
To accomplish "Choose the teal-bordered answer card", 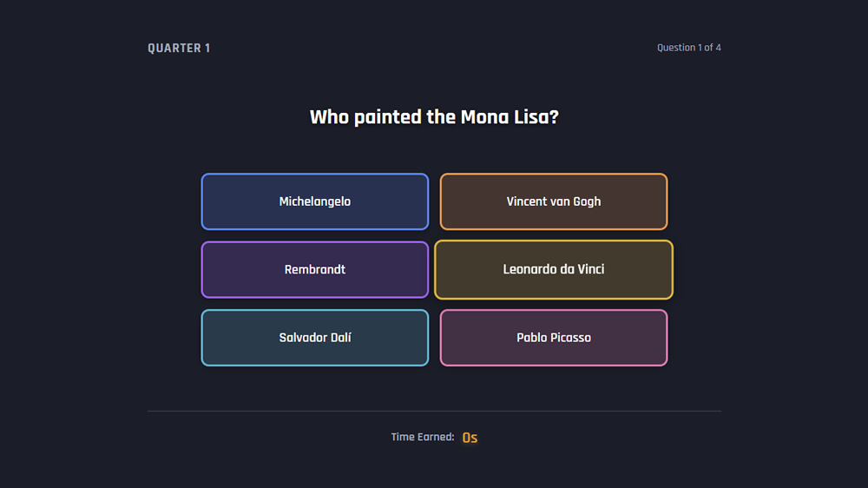I will coord(314,338).
